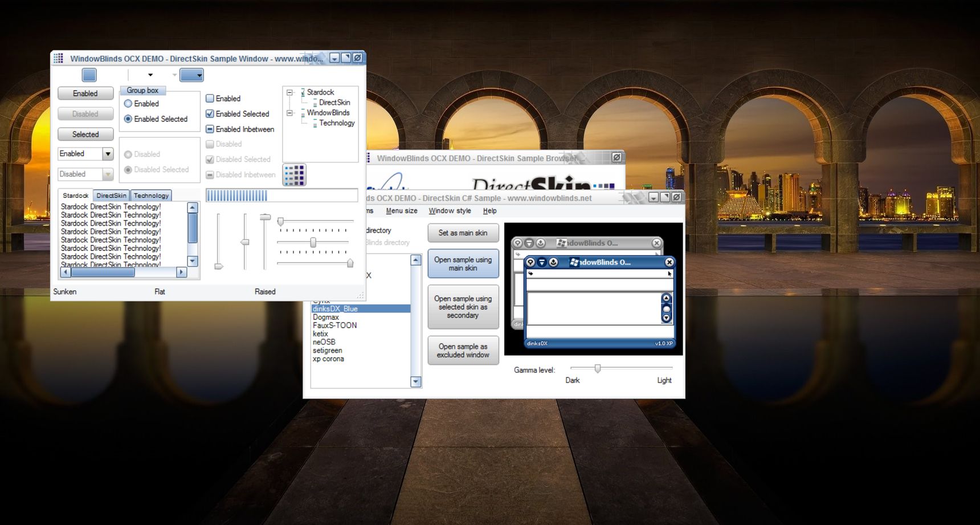
Task: Click the vertical slider thumb resting at the bottom
Action: point(219,266)
